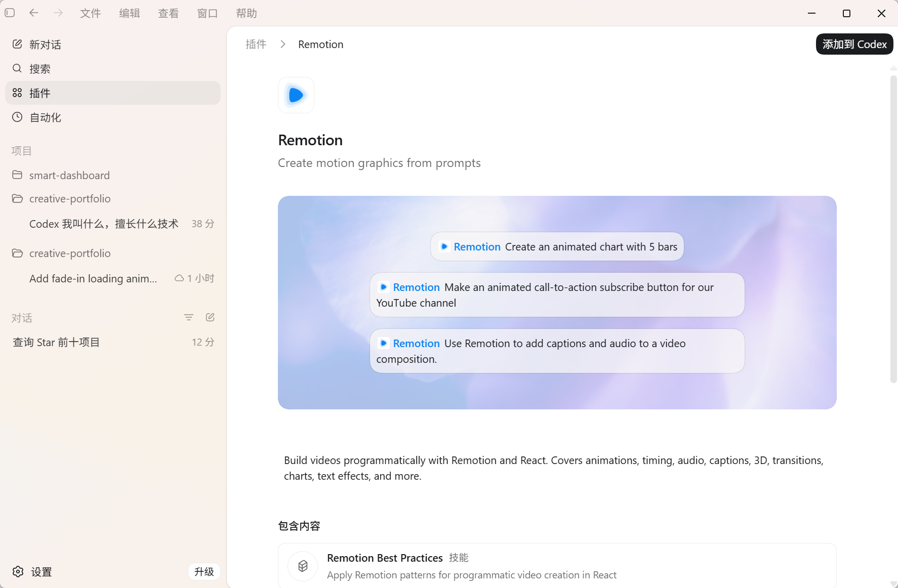Viewport: 898px width, 588px height.
Task: Open the 查看 menu
Action: [169, 13]
